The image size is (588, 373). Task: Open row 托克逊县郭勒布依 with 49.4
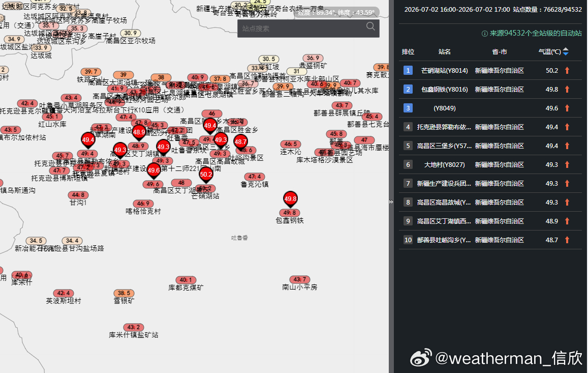point(490,127)
